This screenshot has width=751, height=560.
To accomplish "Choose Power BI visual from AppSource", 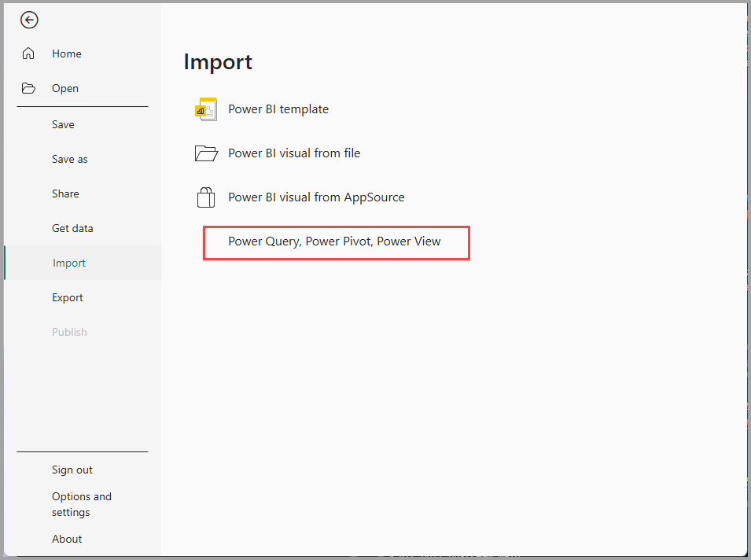I will [316, 197].
